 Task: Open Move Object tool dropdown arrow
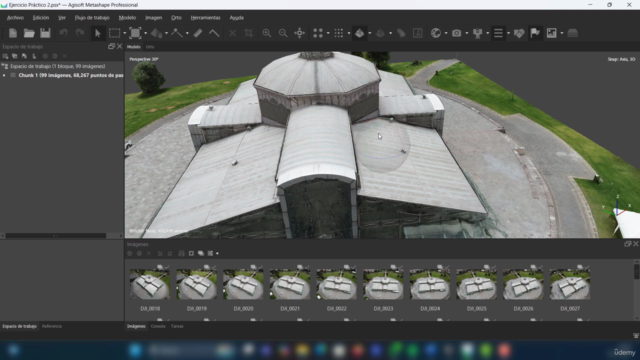(166, 33)
